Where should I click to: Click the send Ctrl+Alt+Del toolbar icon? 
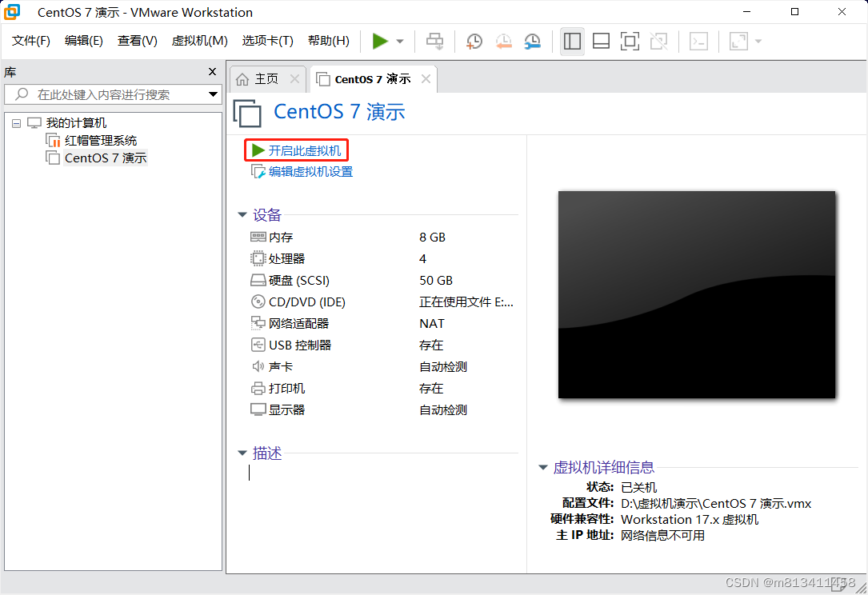(434, 41)
